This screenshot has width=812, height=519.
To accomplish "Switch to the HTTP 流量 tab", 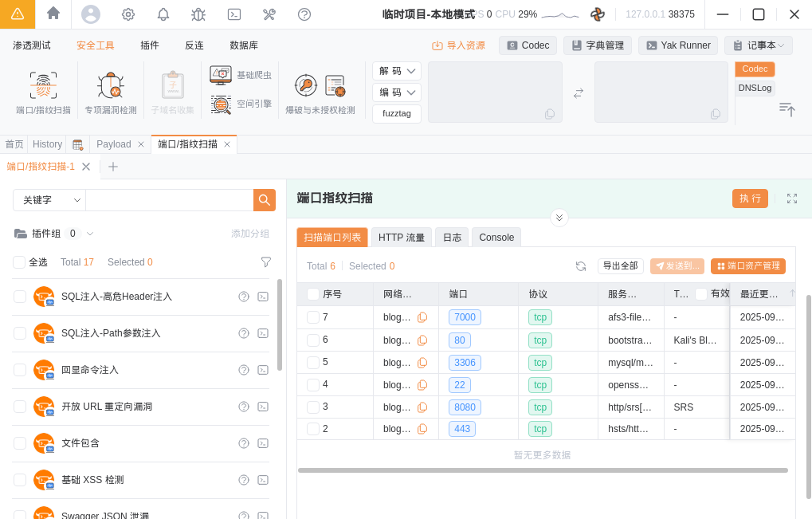I will click(x=402, y=238).
